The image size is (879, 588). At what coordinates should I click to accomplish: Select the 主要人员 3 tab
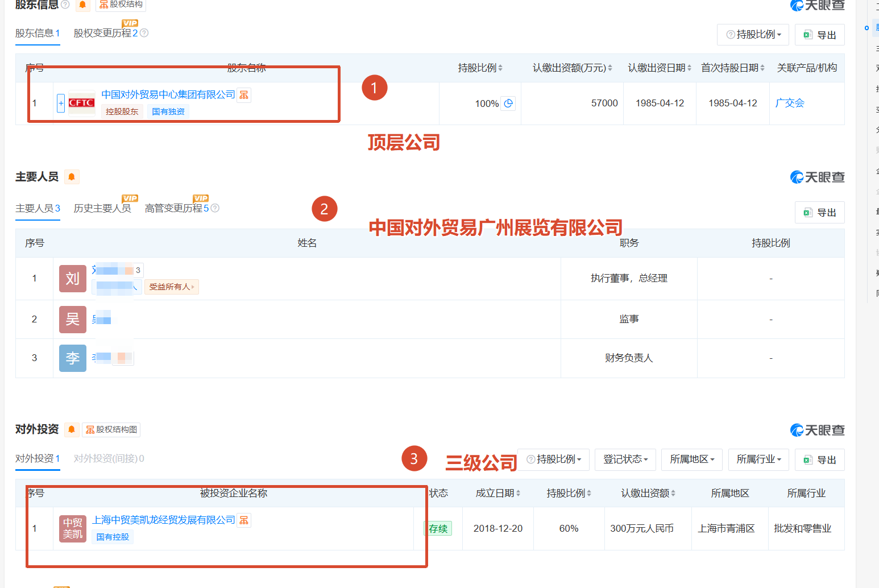[38, 208]
